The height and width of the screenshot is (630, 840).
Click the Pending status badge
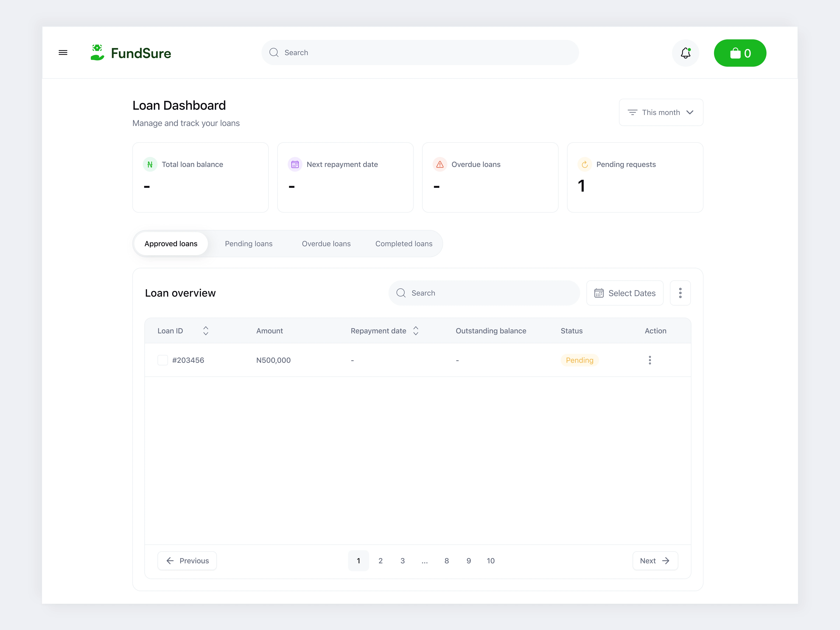point(579,360)
